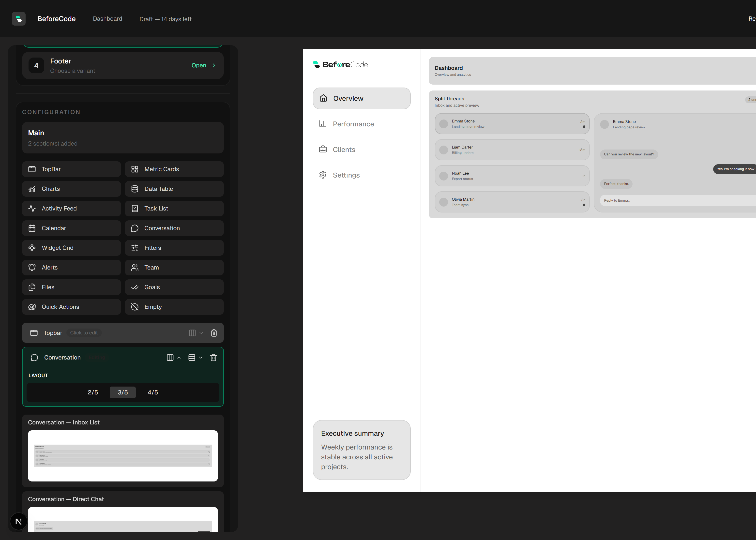Click the Team people icon
756x540 pixels.
pos(135,267)
